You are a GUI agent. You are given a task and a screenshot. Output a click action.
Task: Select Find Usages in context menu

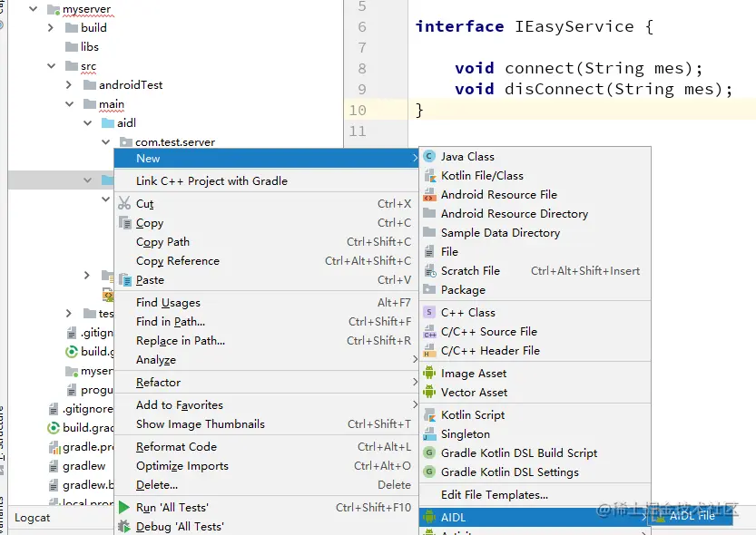pyautogui.click(x=266, y=303)
